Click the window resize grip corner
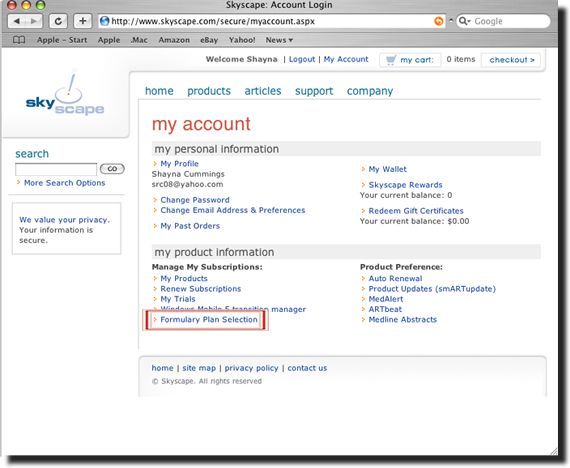The image size is (570, 468). (x=553, y=451)
